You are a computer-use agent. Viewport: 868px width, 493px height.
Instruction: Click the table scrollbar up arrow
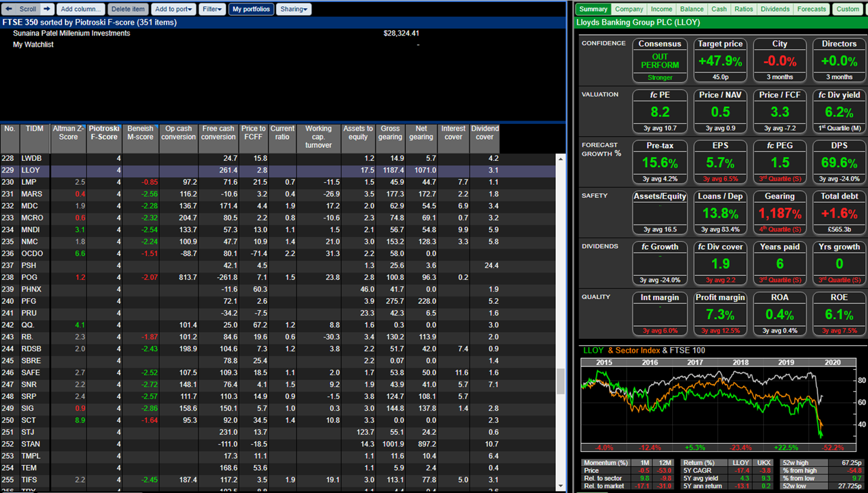561,159
